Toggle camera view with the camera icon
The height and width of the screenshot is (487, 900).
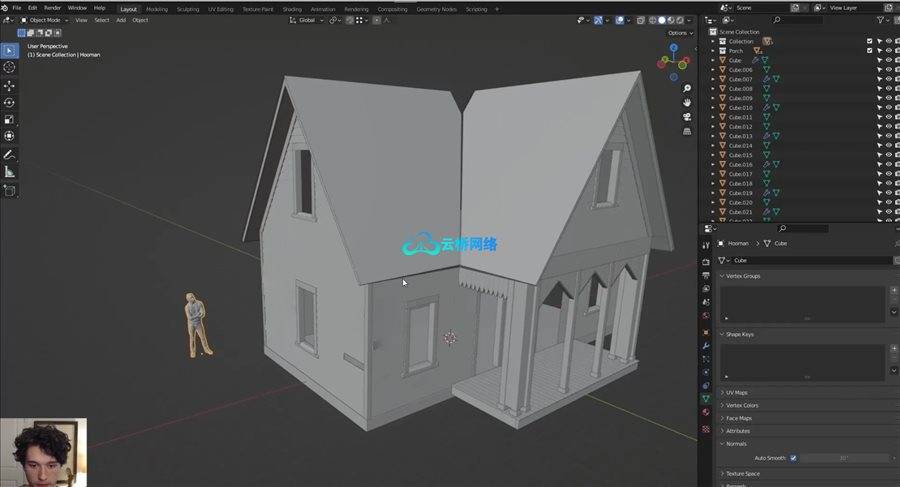686,117
